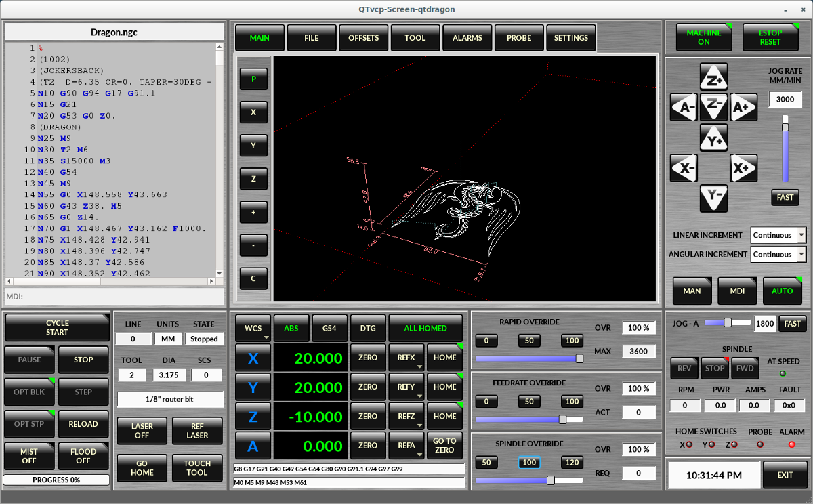813x504 pixels.
Task: Zoom in on the toolpath preview
Action: 253,212
